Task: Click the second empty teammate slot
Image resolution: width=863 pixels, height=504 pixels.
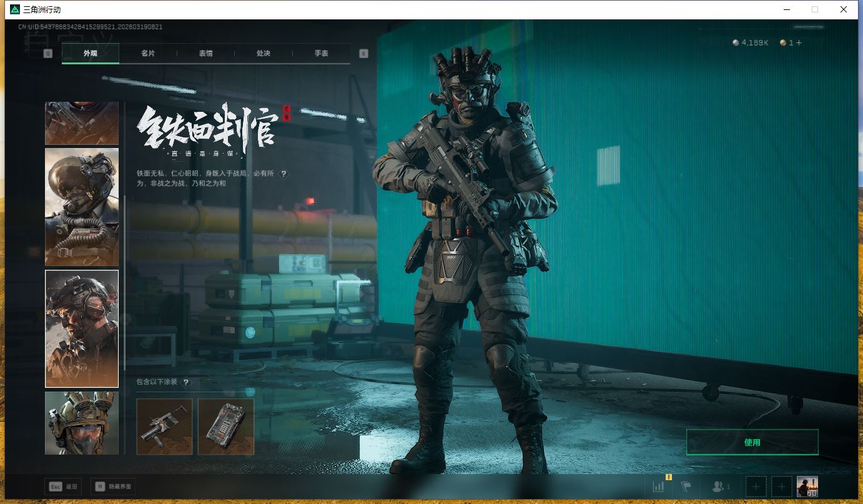Action: (x=781, y=486)
